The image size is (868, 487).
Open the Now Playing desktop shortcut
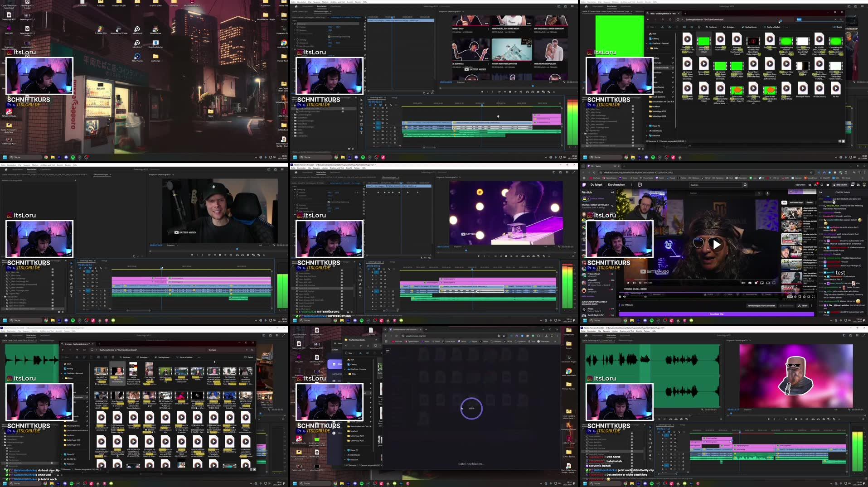[137, 58]
